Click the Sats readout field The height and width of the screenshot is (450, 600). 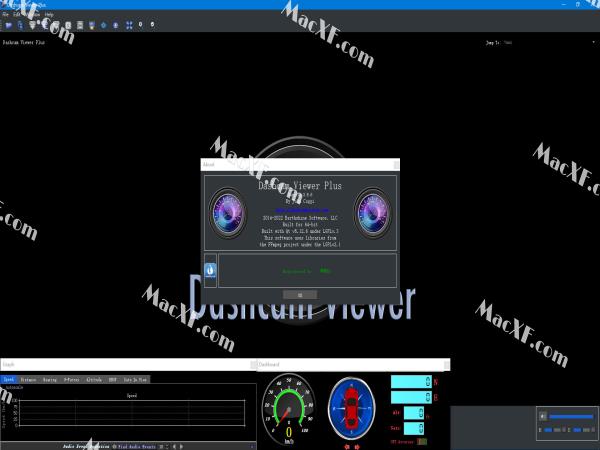[414, 428]
